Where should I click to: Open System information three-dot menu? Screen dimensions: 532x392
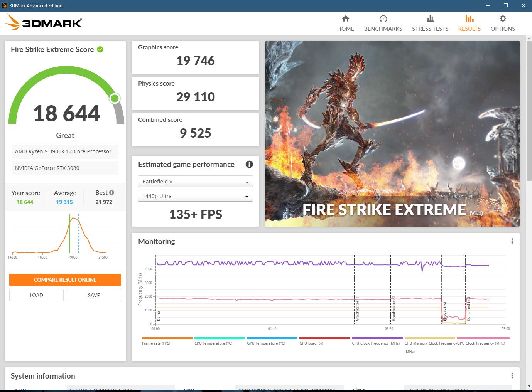[x=512, y=376]
